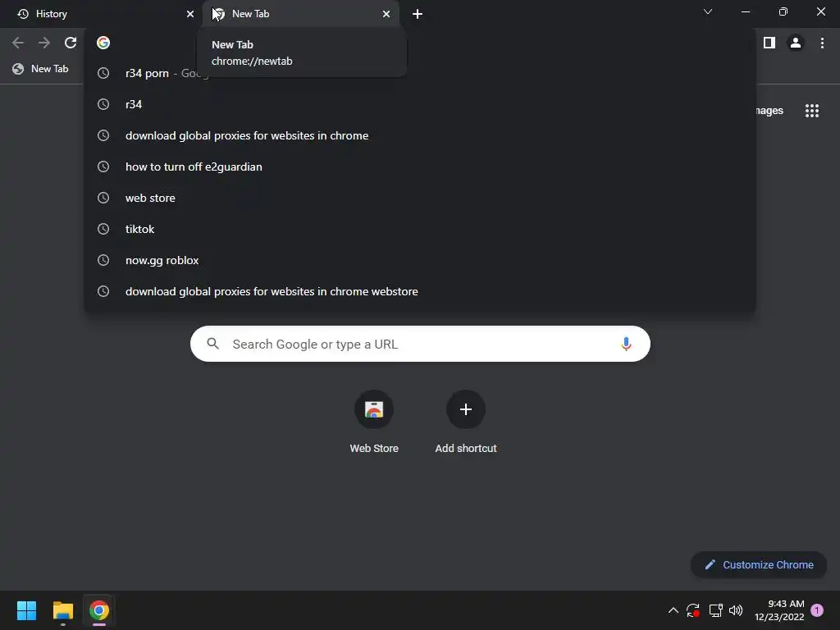Start voice search with microphone icon
The height and width of the screenshot is (630, 840).
click(626, 344)
